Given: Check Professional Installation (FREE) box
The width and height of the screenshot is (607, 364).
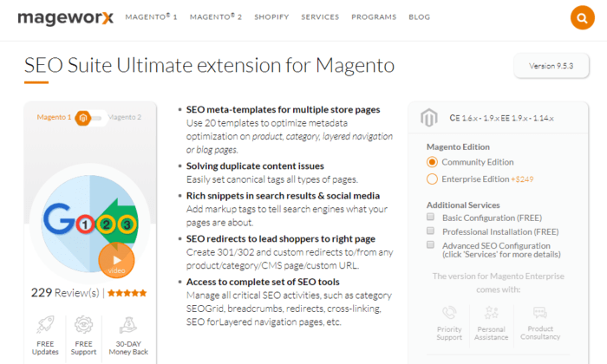Looking at the screenshot, I should [430, 231].
